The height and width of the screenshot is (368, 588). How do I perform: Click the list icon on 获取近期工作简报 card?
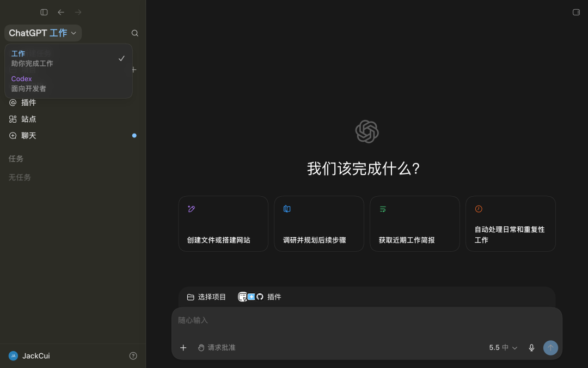click(383, 209)
